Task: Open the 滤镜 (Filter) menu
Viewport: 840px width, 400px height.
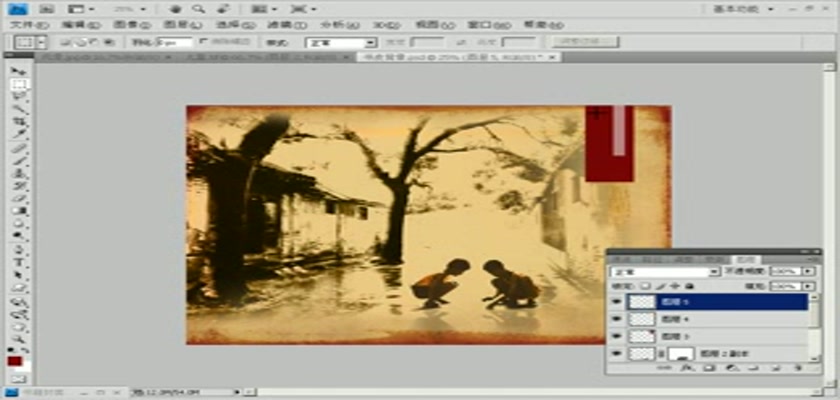Action: click(277, 24)
